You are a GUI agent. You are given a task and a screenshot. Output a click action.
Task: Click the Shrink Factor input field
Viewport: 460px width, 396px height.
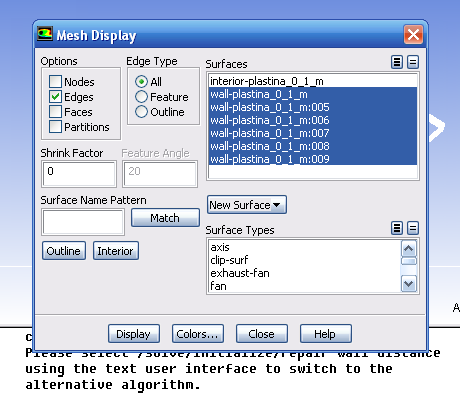coord(79,174)
